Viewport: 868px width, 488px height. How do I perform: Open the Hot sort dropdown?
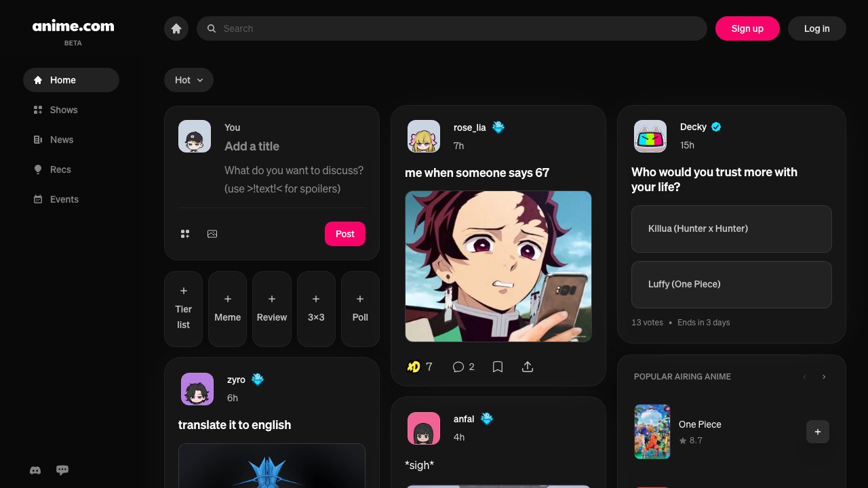click(189, 80)
